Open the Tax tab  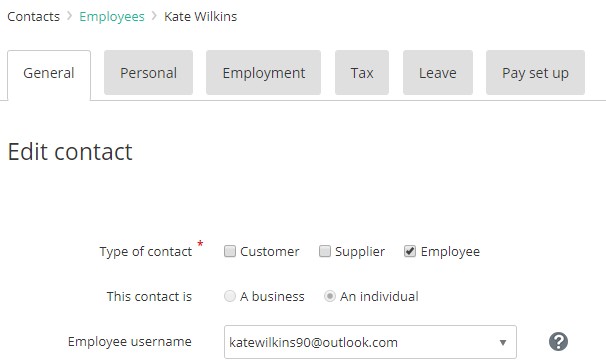362,72
